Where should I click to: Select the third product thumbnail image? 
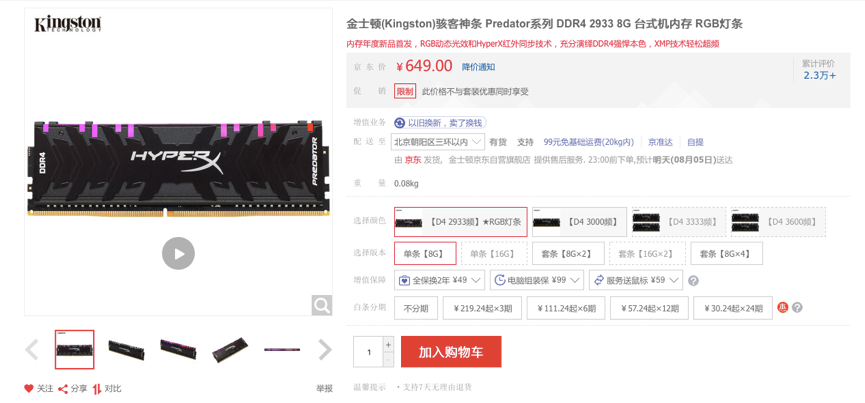(x=178, y=350)
